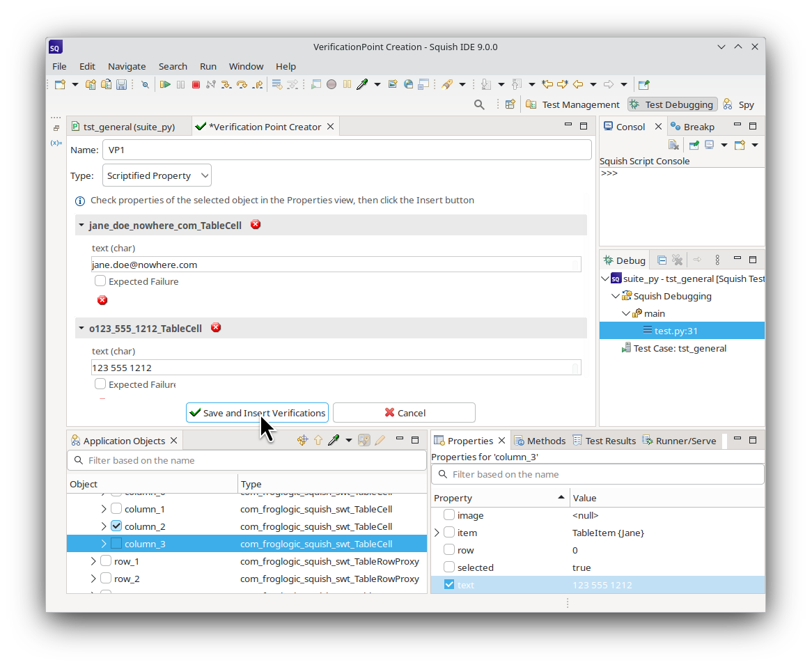Click the clear console icon in Console panel
The image size is (812, 667).
point(673,145)
